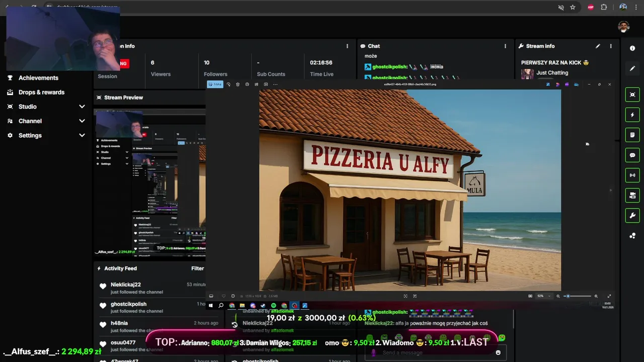Share the image from Photos toolbar
This screenshot has height=362, width=644.
[x=257, y=84]
